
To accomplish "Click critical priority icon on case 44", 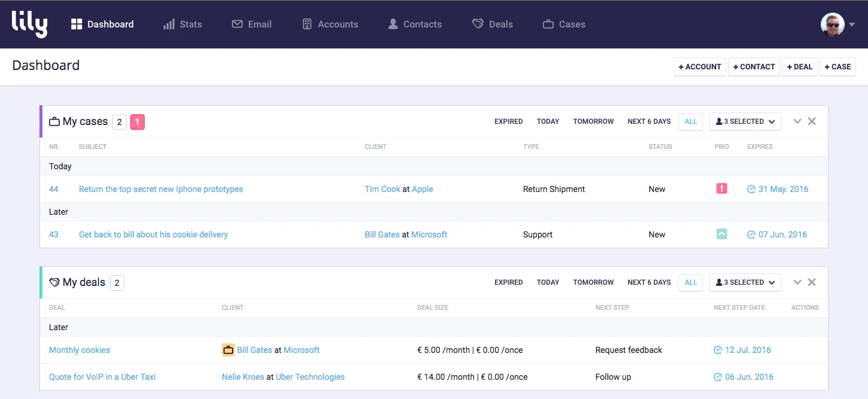I will 722,188.
